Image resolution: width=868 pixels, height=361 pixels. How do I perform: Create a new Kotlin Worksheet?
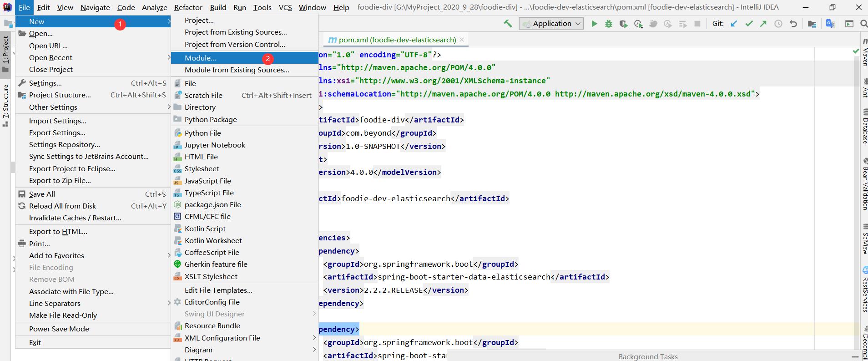coord(244,240)
